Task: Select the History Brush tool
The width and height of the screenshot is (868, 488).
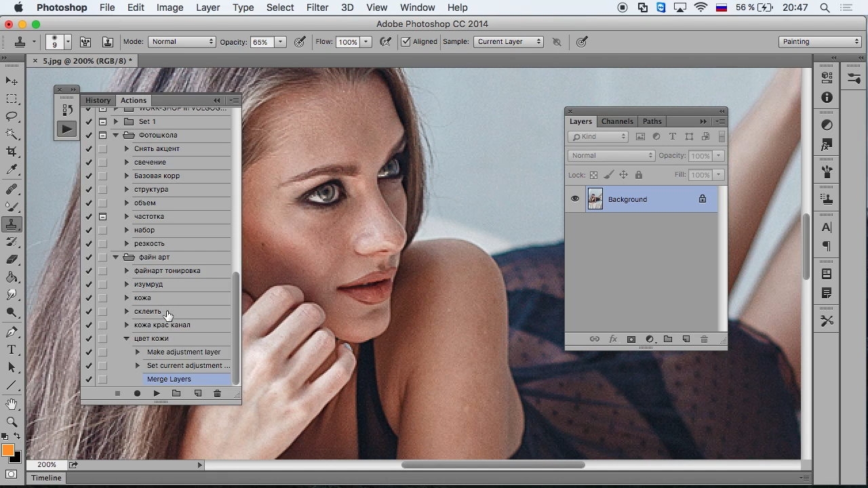Action: coord(12,242)
